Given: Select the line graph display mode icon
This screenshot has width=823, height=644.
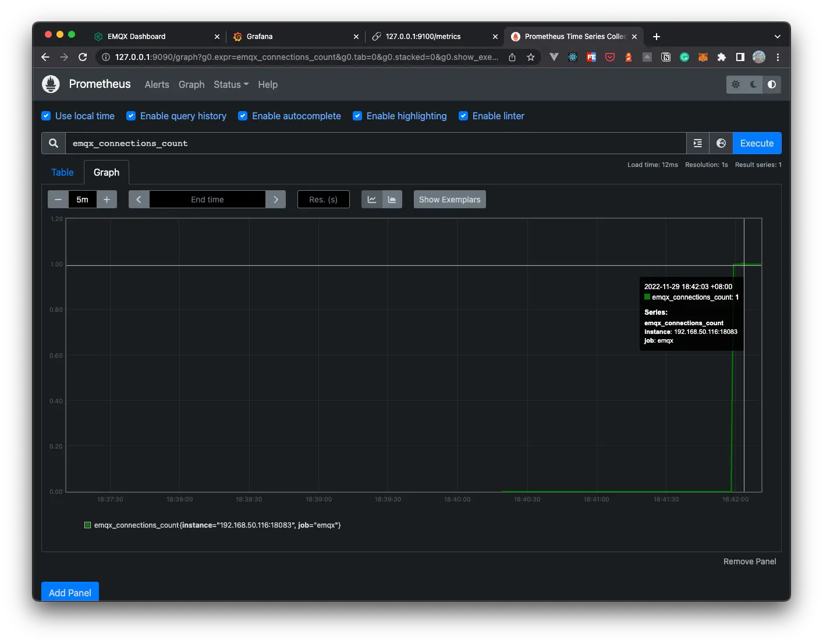Looking at the screenshot, I should click(372, 199).
